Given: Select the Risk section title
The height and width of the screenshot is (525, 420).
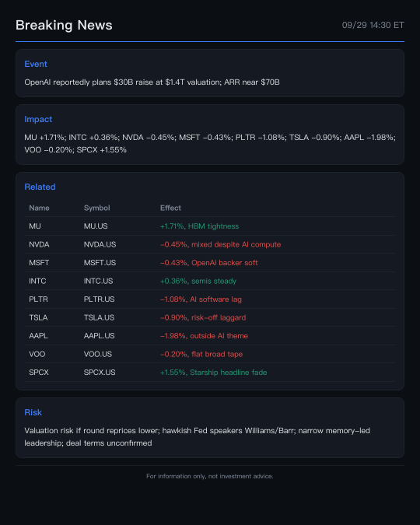Looking at the screenshot, I should 33,412.
